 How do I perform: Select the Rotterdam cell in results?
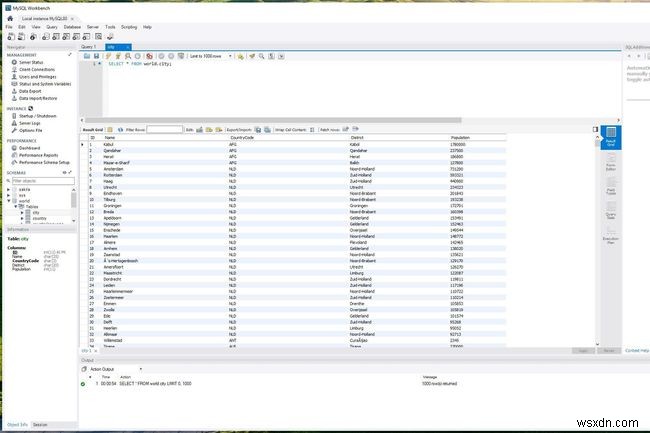click(113, 175)
